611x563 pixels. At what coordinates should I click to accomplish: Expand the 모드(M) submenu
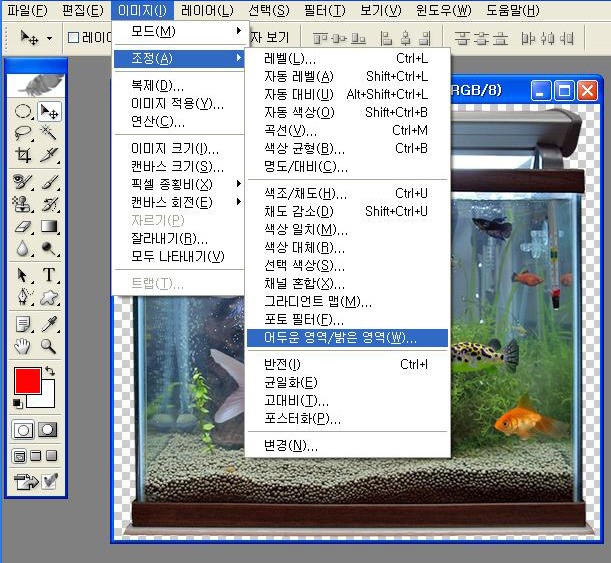coord(179,31)
